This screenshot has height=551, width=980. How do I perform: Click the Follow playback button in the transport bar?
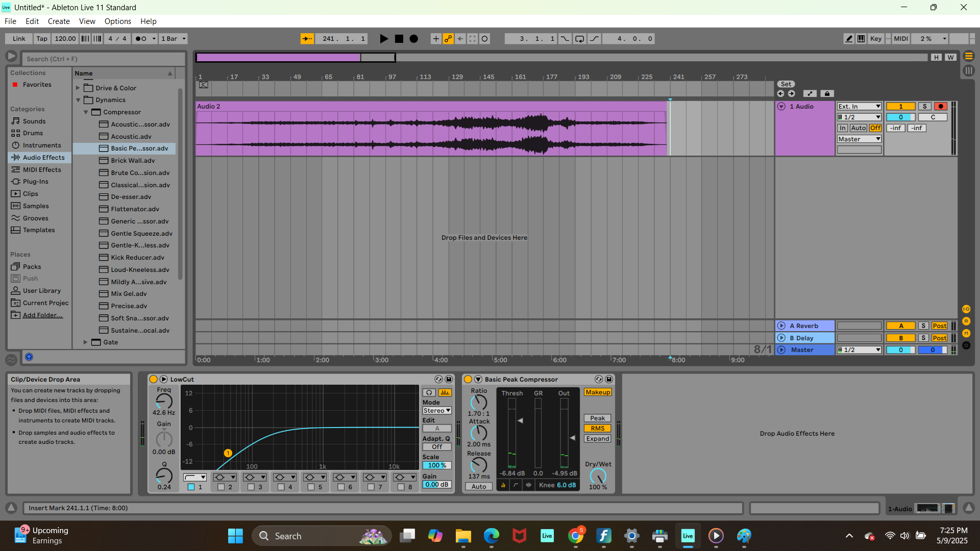(x=307, y=39)
